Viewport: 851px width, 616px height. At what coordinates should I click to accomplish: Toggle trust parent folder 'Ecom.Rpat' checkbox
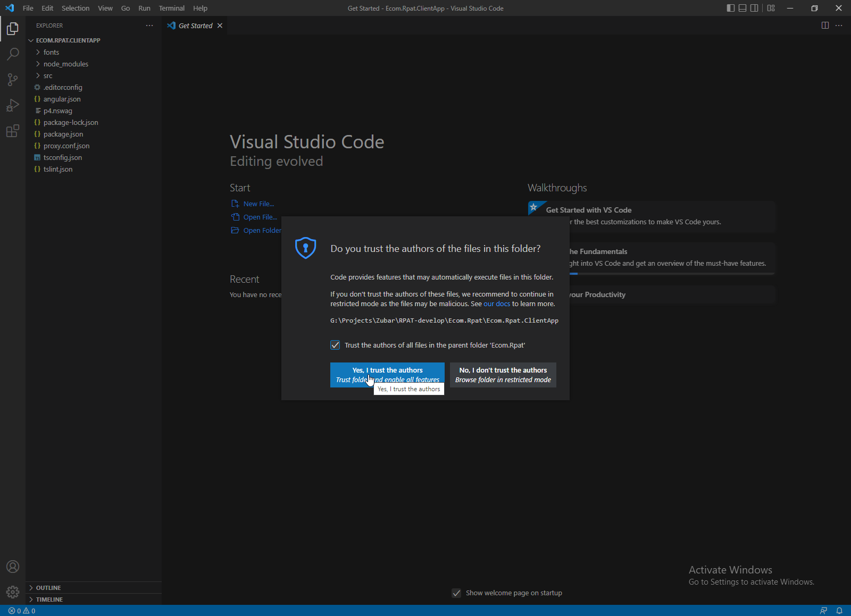click(335, 345)
